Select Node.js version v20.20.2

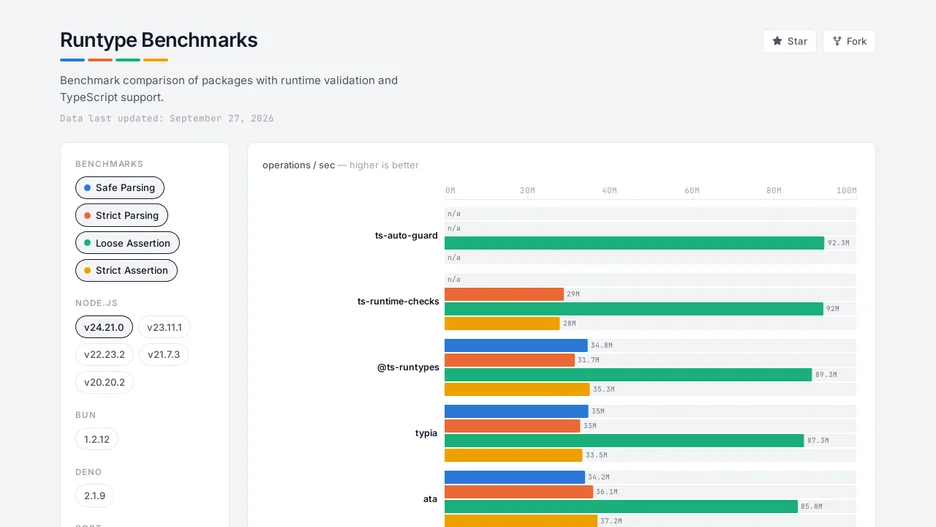coord(104,382)
